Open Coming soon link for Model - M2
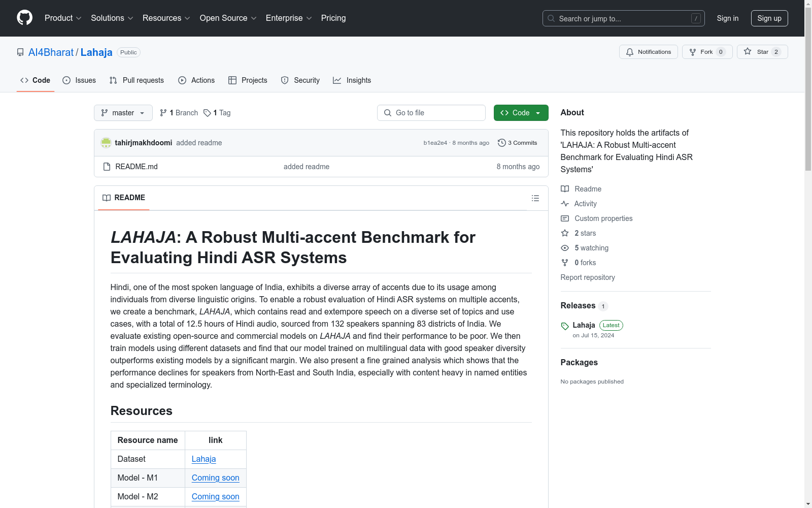 [216, 497]
